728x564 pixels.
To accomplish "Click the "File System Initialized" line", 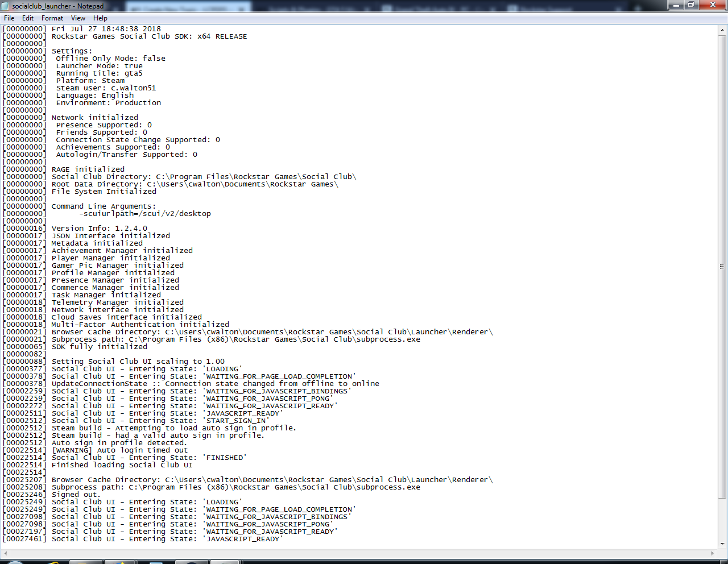I will click(104, 192).
